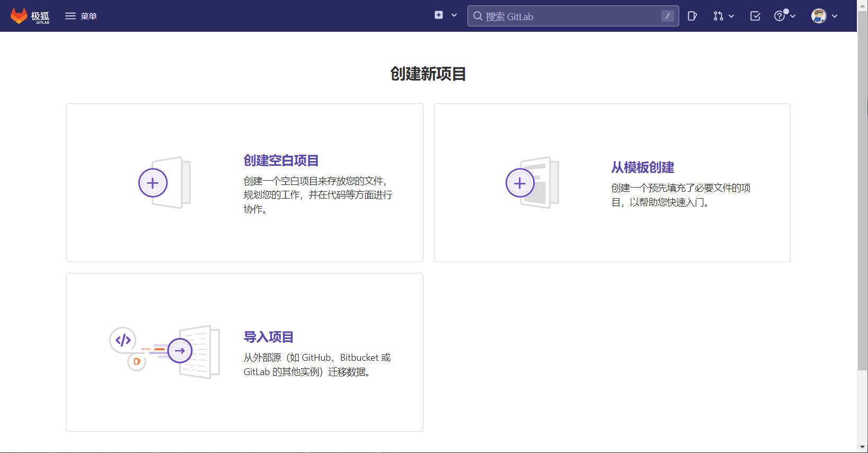868x453 pixels.
Task: Open the merge requests icon
Action: [x=718, y=16]
